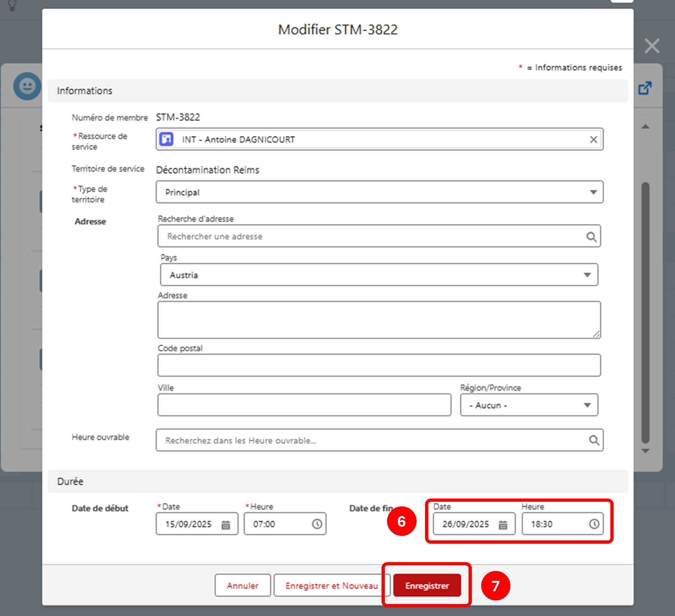Click the Enregistrer et Nouveau button
The width and height of the screenshot is (675, 616).
pos(332,585)
